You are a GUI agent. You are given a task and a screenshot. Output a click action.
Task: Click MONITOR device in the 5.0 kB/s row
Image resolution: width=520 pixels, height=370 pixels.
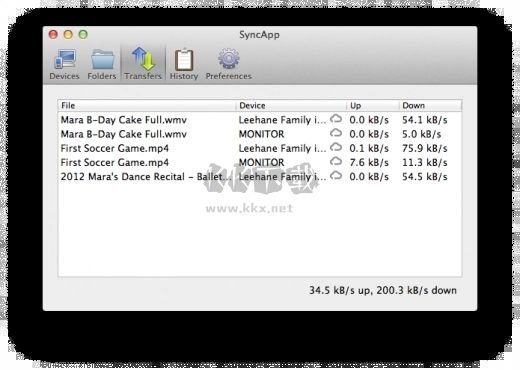261,134
